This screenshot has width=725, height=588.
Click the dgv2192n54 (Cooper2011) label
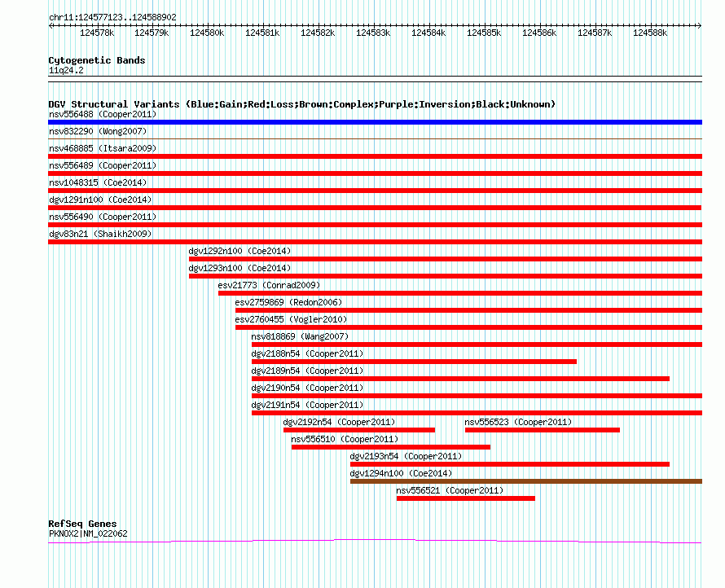coord(339,422)
